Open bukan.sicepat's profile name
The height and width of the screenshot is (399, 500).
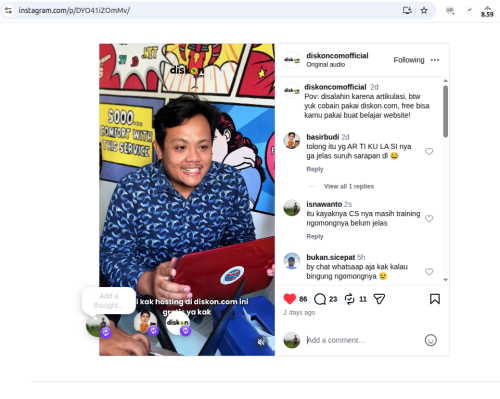(x=331, y=257)
